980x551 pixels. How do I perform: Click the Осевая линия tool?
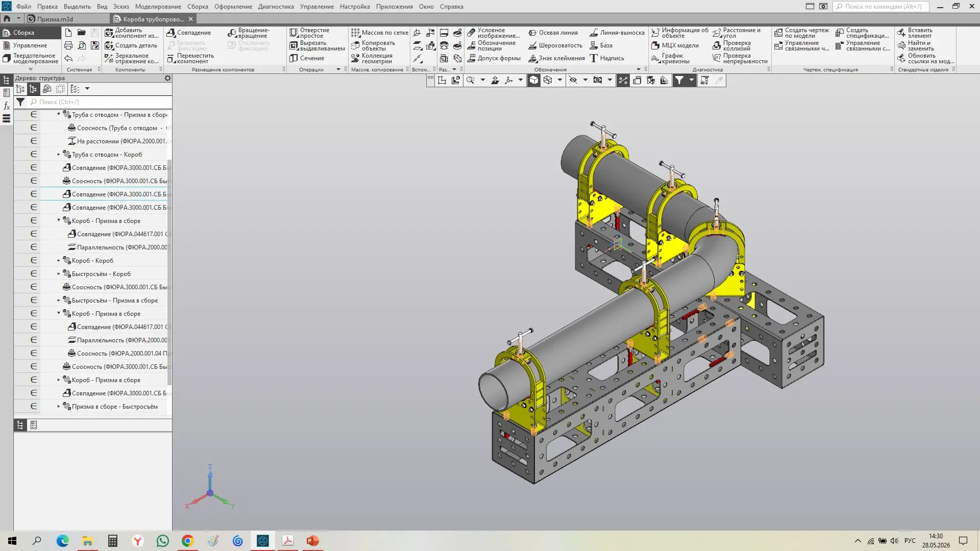pyautogui.click(x=553, y=33)
